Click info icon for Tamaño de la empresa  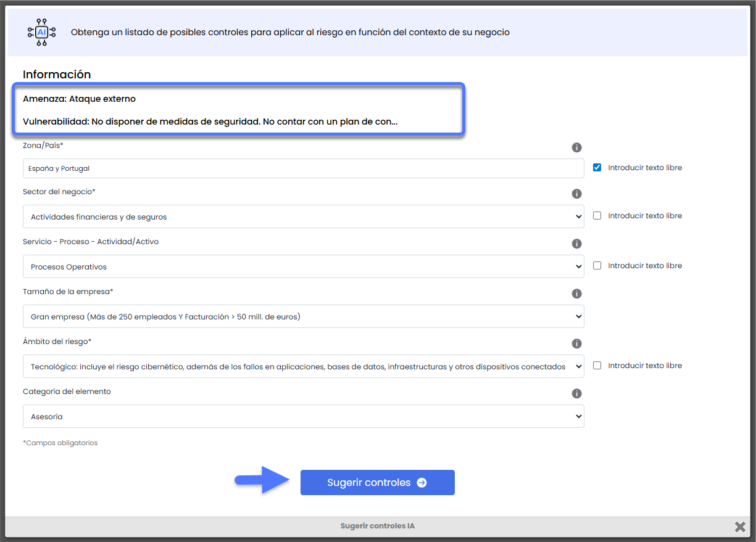point(576,294)
